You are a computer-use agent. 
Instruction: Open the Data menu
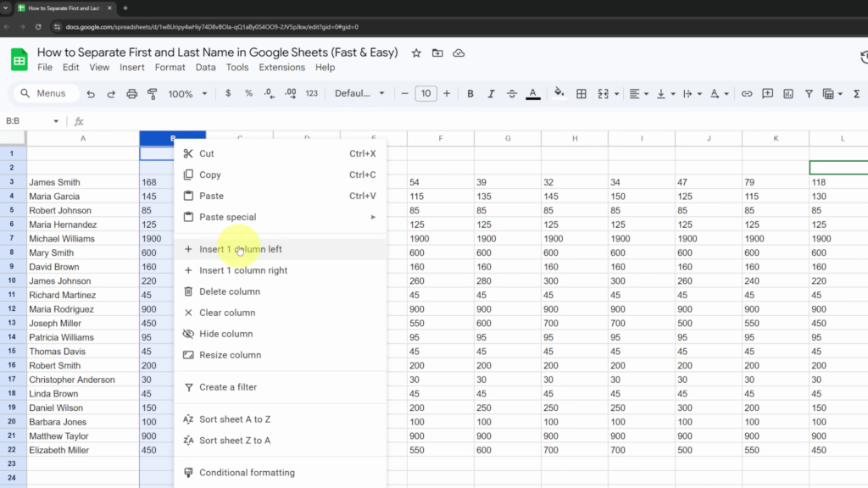pos(205,67)
